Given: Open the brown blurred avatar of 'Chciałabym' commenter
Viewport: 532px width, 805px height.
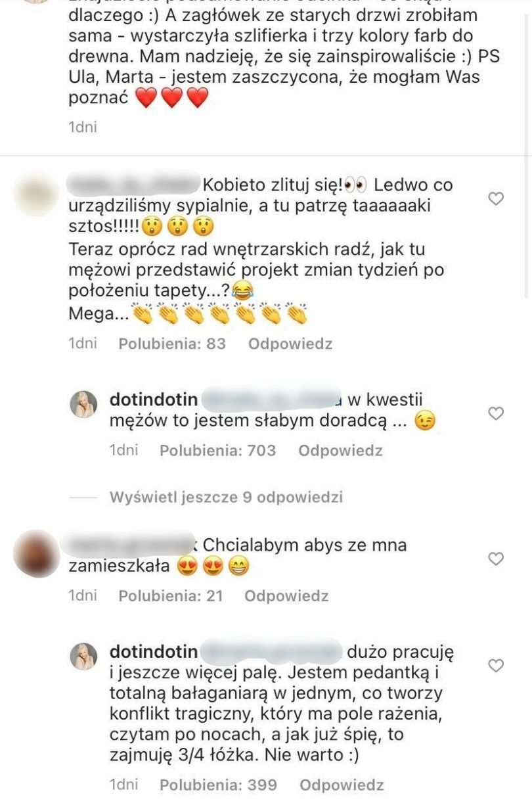Looking at the screenshot, I should pyautogui.click(x=37, y=553).
